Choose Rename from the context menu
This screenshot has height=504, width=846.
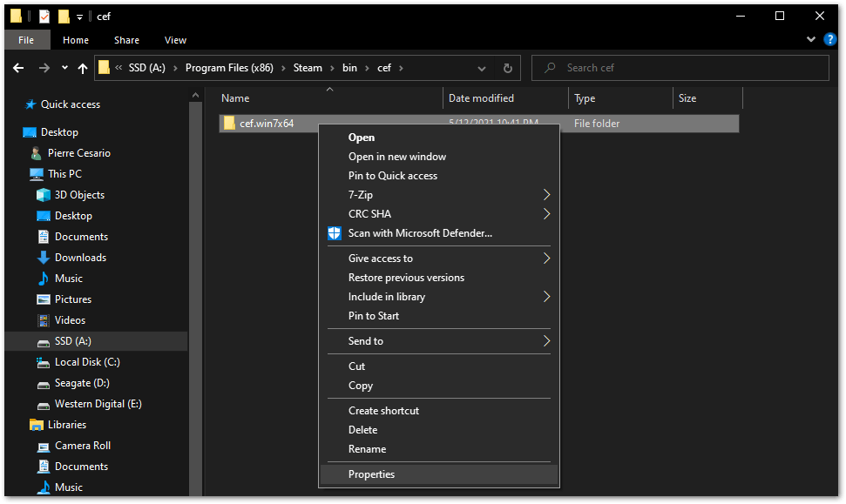367,448
